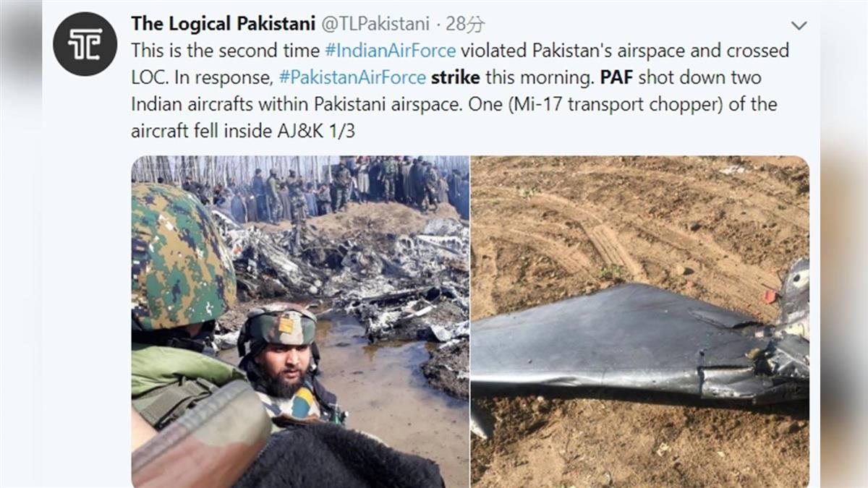Image resolution: width=868 pixels, height=488 pixels.
Task: Open the tweet options chevron menu
Action: point(799,26)
